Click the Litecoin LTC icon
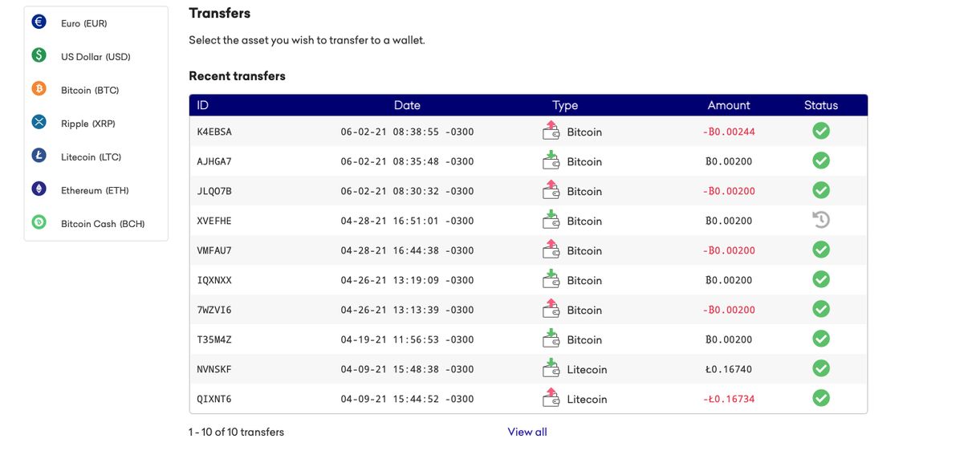This screenshot has width=980, height=455. point(39,156)
